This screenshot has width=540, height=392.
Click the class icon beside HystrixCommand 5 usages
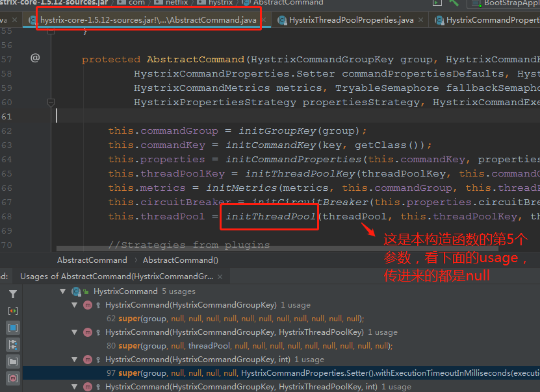pyautogui.click(x=76, y=291)
